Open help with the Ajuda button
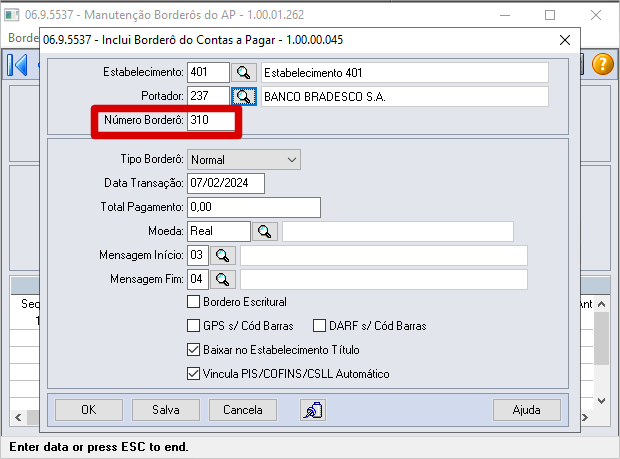 [x=526, y=410]
